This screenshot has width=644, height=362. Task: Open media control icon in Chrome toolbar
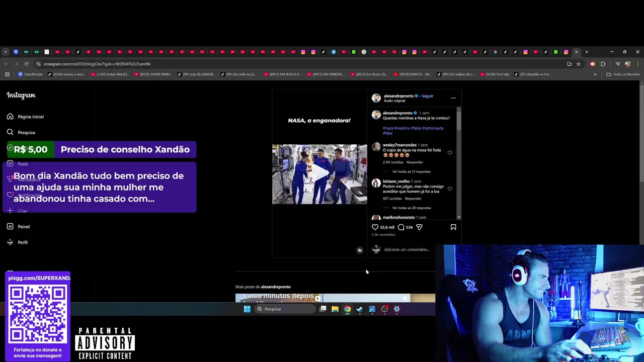(617, 64)
